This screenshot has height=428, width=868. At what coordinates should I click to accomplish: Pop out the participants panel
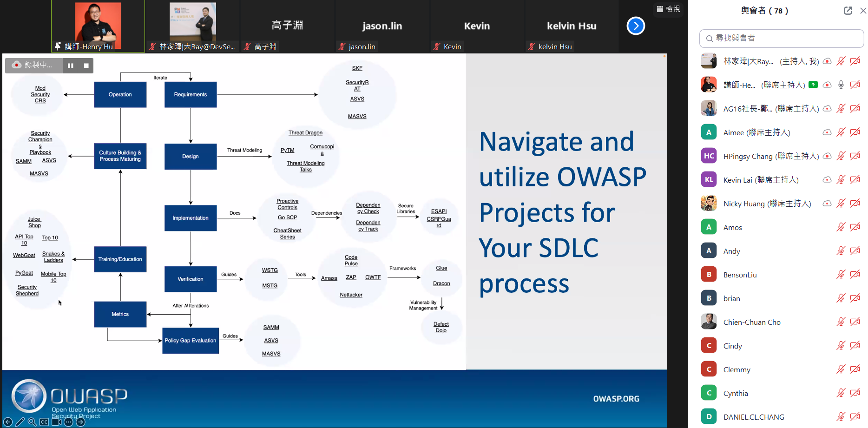click(848, 11)
